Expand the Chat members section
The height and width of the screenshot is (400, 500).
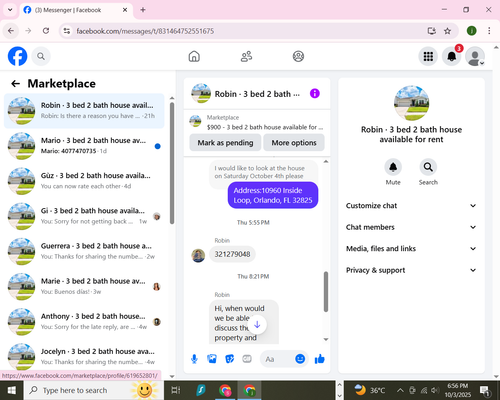click(411, 227)
